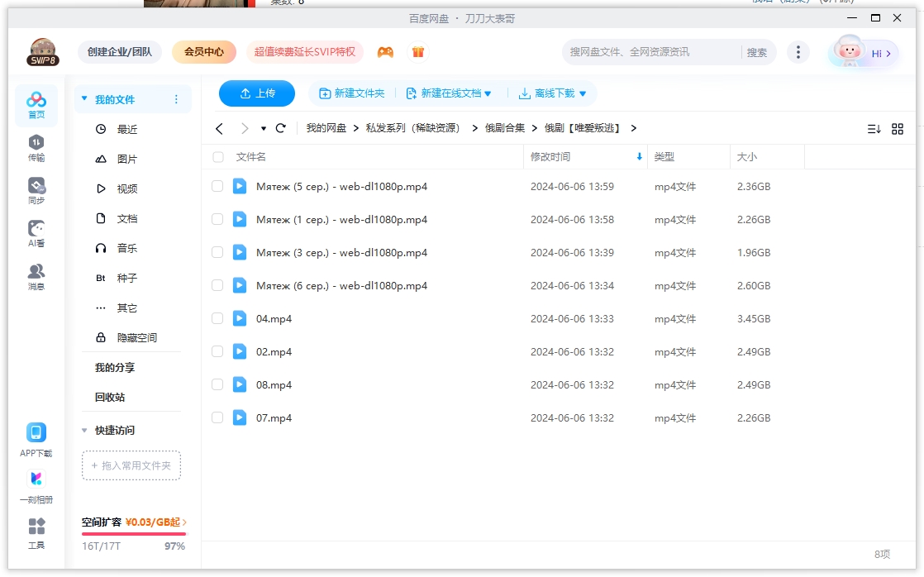924x577 pixels.
Task: Check the box for Матеж (1 сер.) file
Action: click(x=217, y=219)
